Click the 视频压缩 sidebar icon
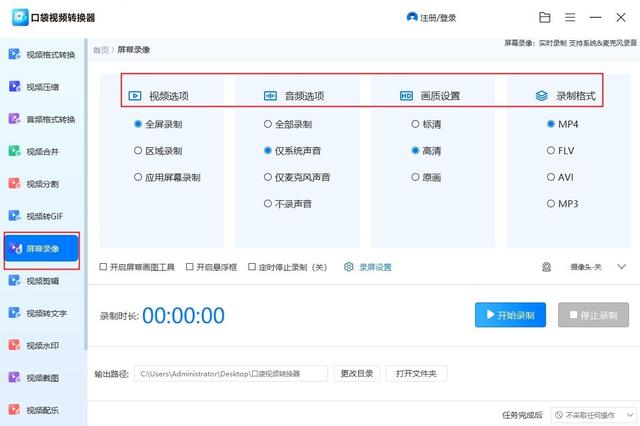 14,86
